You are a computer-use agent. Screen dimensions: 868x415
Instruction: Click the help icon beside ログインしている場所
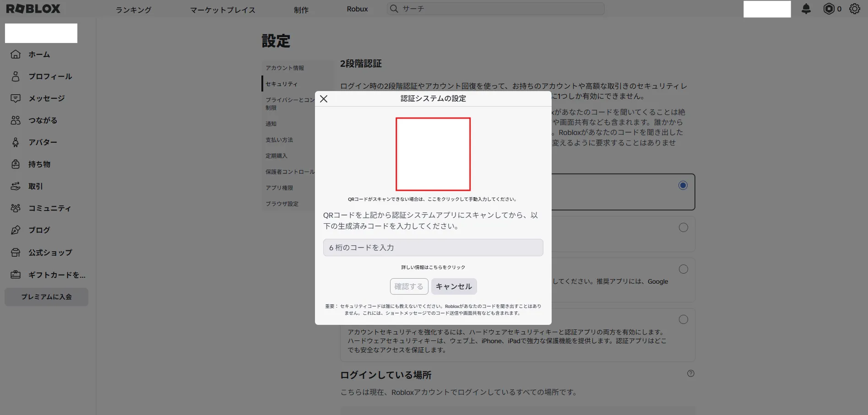pos(691,373)
